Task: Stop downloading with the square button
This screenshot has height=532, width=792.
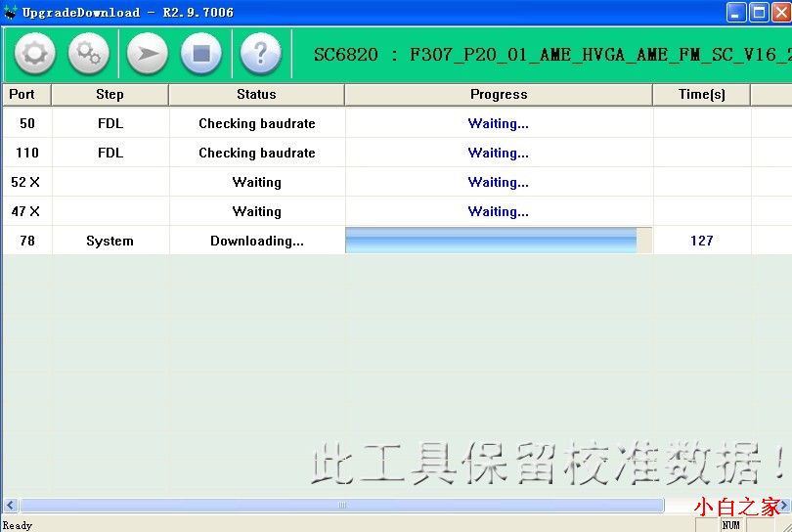Action: [201, 54]
